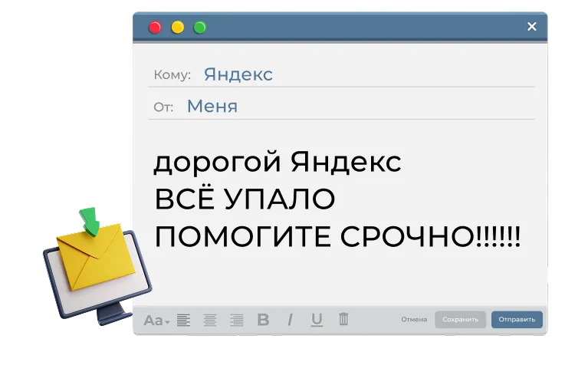Click the От field with Меня

(x=341, y=106)
